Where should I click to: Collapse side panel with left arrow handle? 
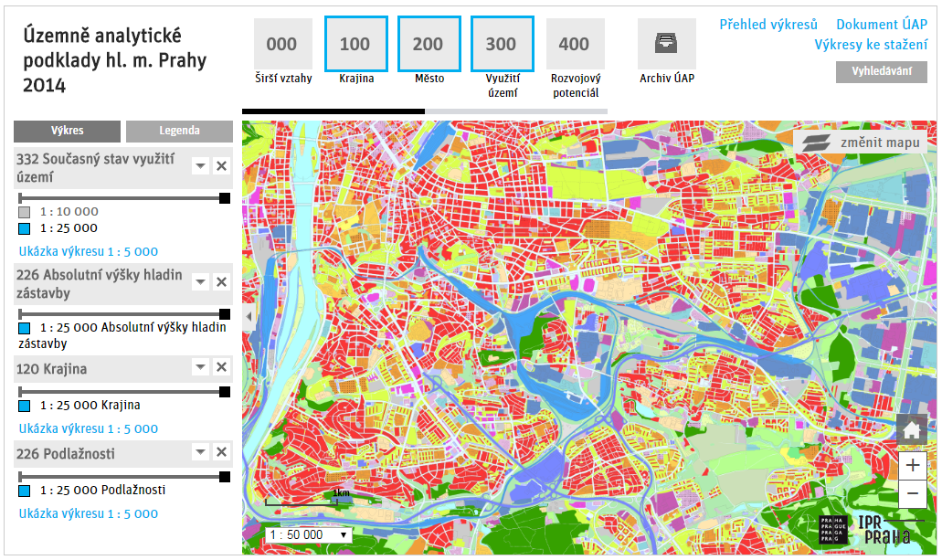(x=247, y=316)
